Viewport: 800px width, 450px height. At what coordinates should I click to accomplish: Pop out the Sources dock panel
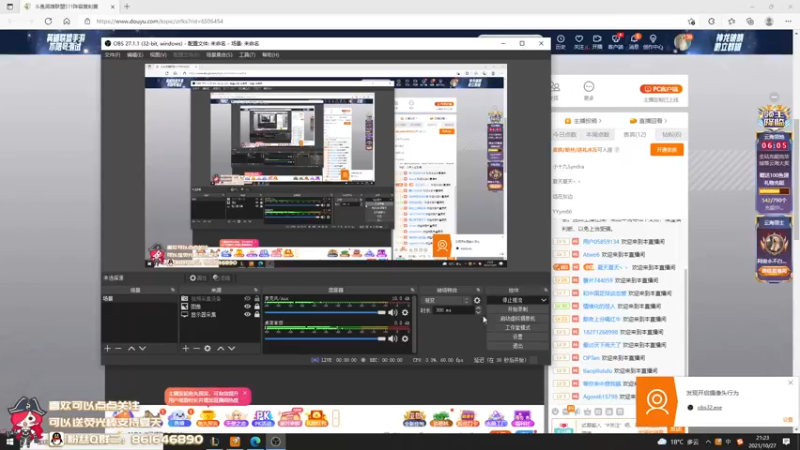pos(256,290)
